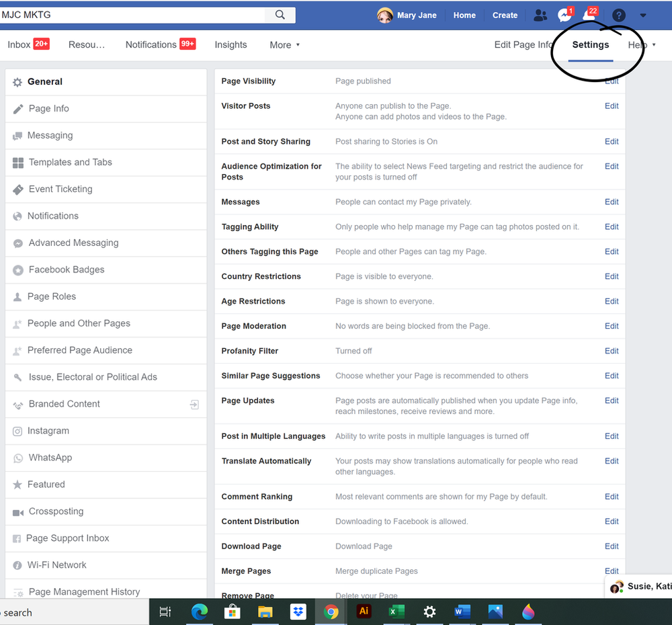Open Edit Page Info
The width and height of the screenshot is (672, 625).
pyautogui.click(x=523, y=45)
